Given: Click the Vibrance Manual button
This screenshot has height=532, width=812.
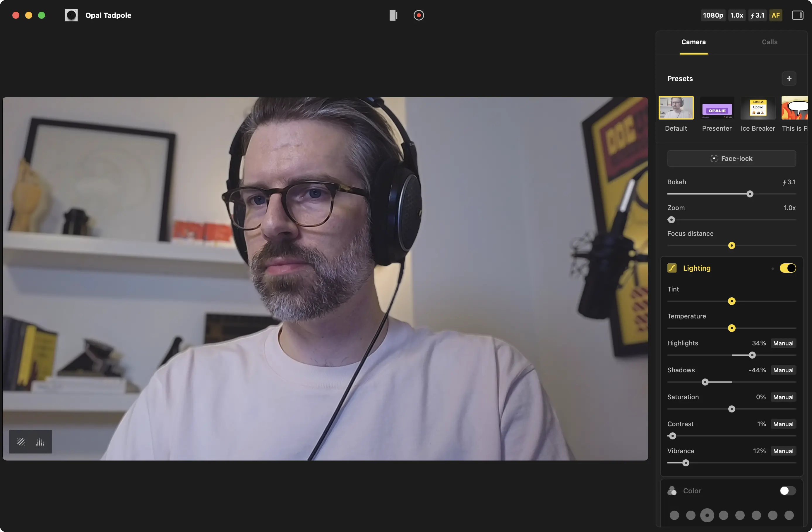Looking at the screenshot, I should click(783, 451).
